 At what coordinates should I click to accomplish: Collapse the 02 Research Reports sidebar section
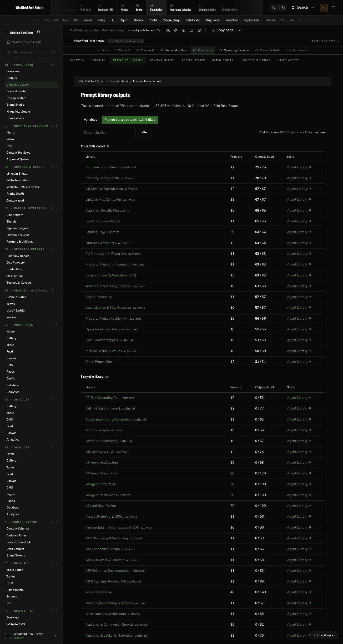pyautogui.click(x=57, y=249)
